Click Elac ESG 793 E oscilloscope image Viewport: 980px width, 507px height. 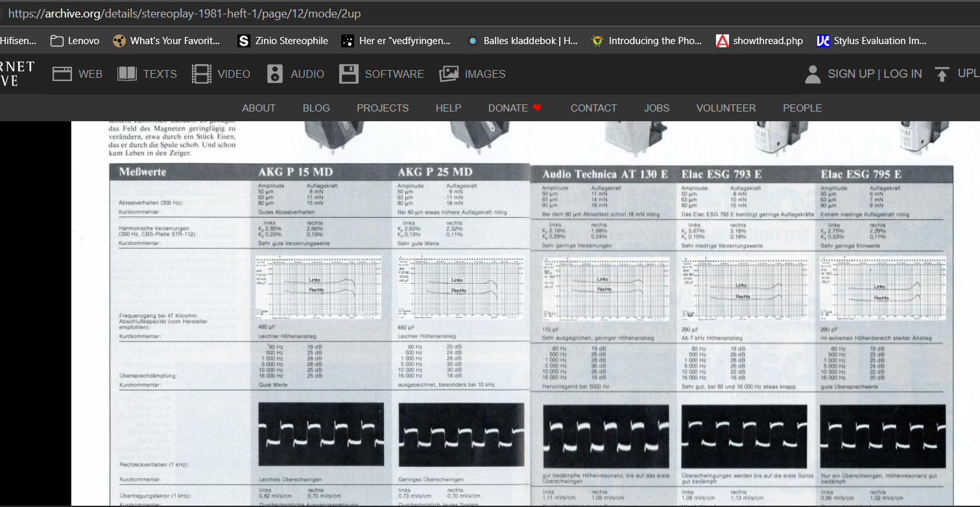point(745,436)
